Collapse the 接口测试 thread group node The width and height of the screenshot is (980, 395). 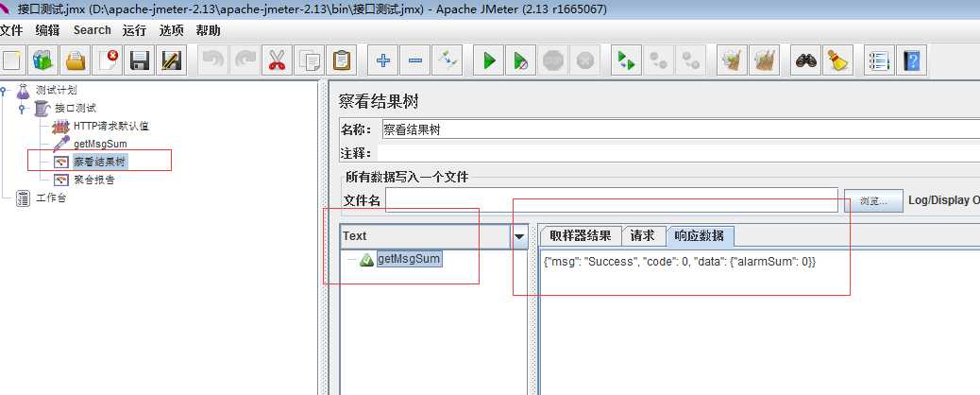point(23,109)
